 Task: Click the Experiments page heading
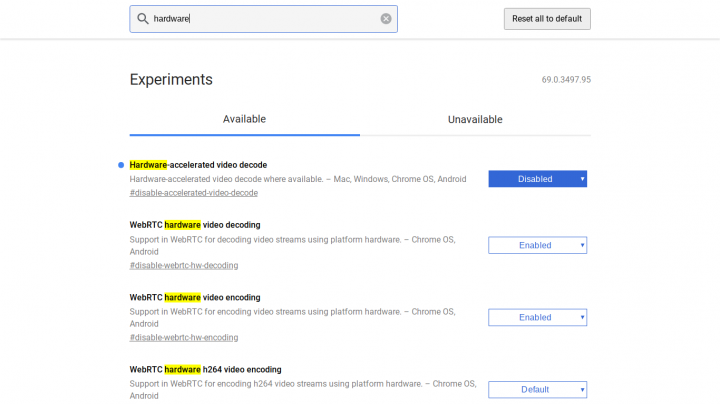point(171,79)
